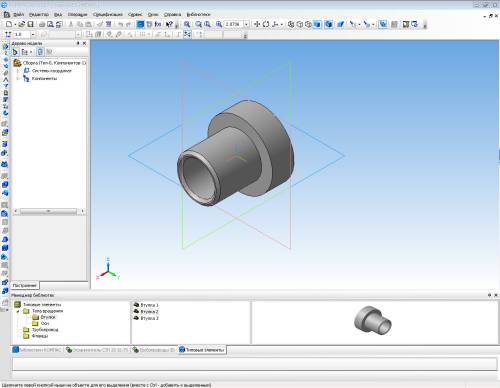Open the Сервис menu
This screenshot has width=500, height=388.
click(135, 14)
